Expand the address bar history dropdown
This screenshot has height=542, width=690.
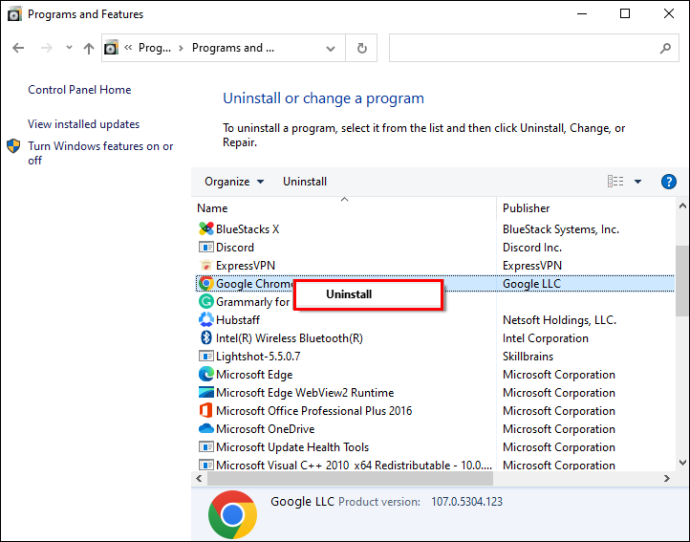[330, 48]
